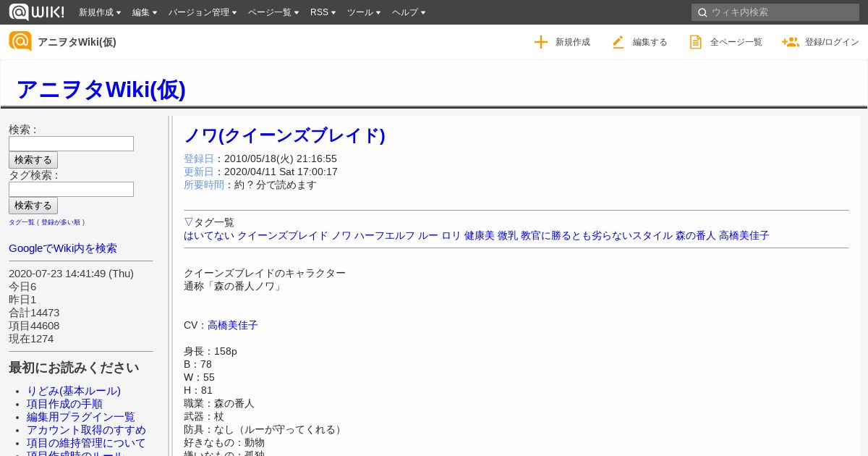
Task: Open the ノワ tag
Action: [341, 235]
